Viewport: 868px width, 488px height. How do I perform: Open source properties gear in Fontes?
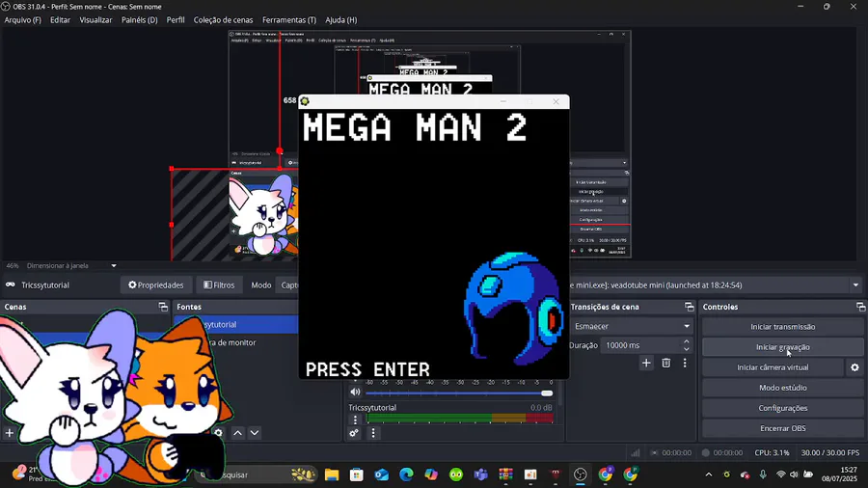click(219, 433)
